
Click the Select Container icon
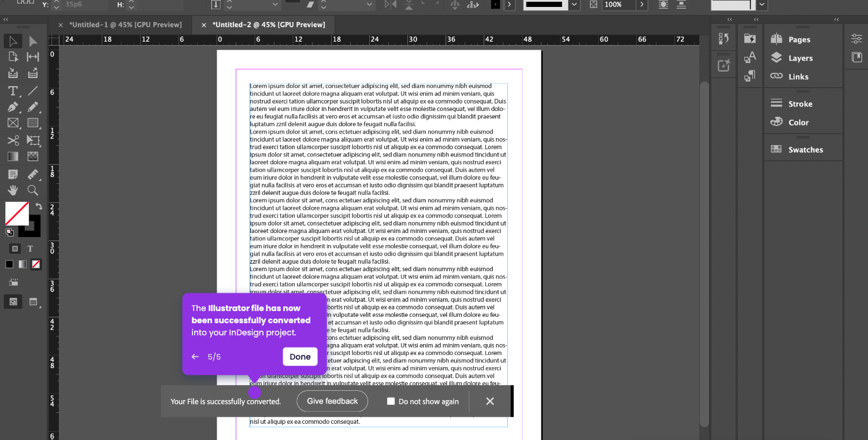pyautogui.click(x=455, y=4)
